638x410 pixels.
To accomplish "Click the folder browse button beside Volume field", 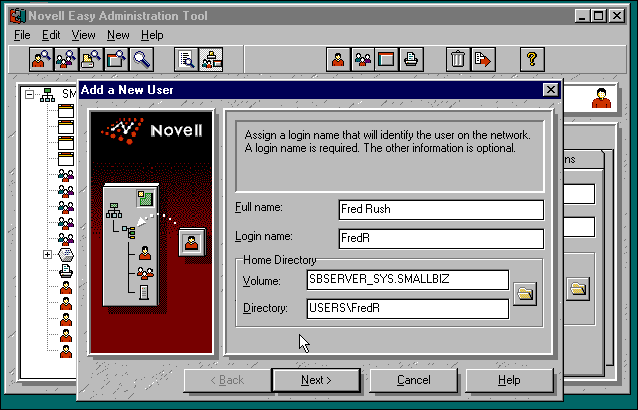I will coord(525,294).
